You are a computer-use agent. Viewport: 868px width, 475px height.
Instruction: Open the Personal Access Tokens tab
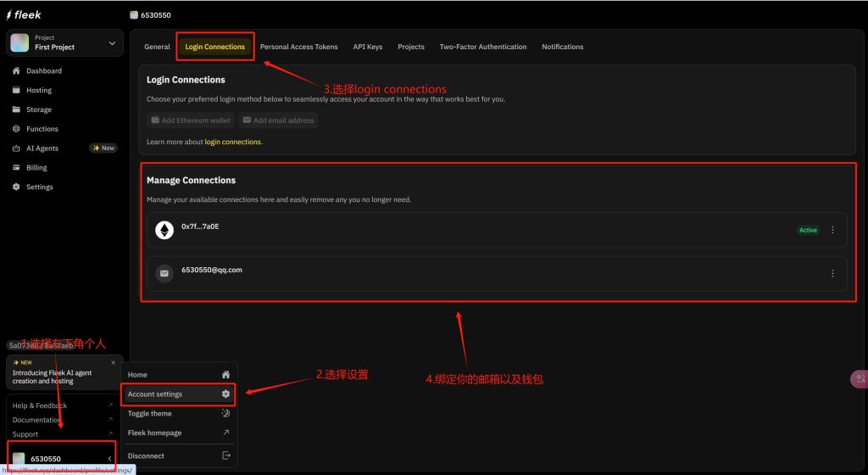click(x=299, y=47)
